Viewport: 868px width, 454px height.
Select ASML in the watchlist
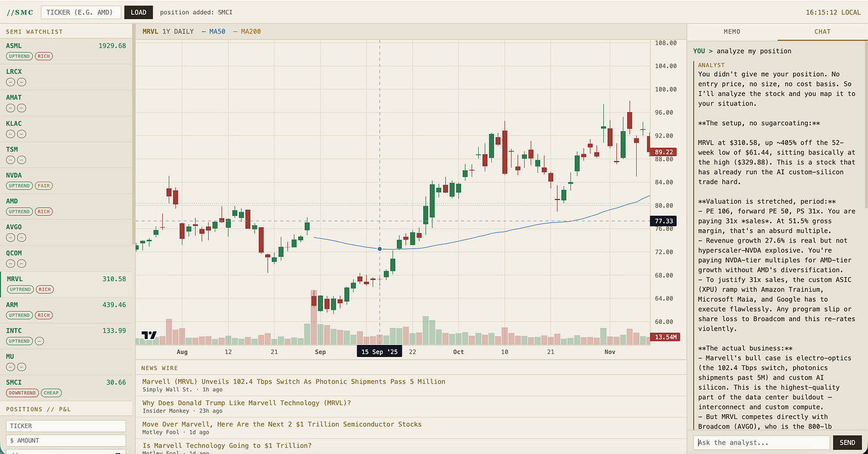coord(66,51)
